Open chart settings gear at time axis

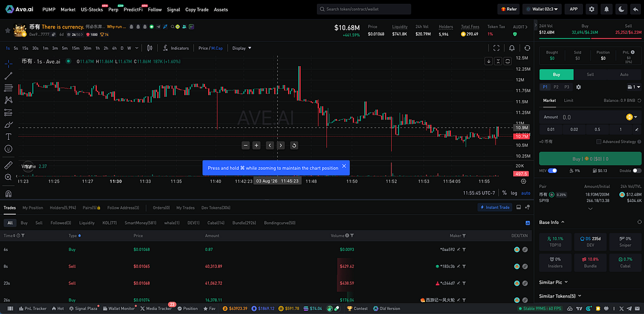tap(523, 181)
